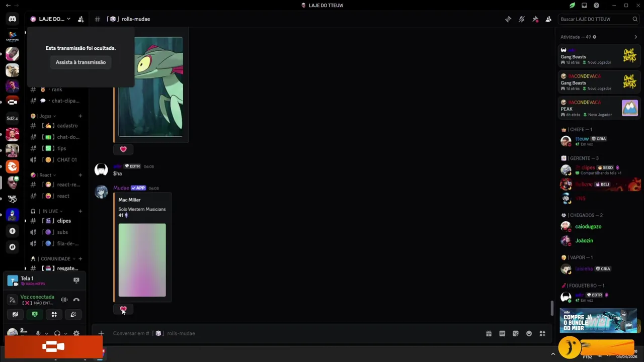Click the Assista à transmissão button
The height and width of the screenshot is (362, 644).
80,62
